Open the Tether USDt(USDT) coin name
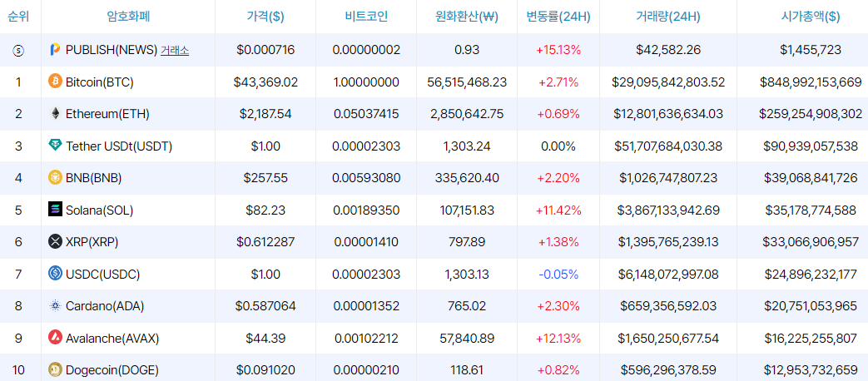Viewport: 868px width, 381px height. [119, 146]
